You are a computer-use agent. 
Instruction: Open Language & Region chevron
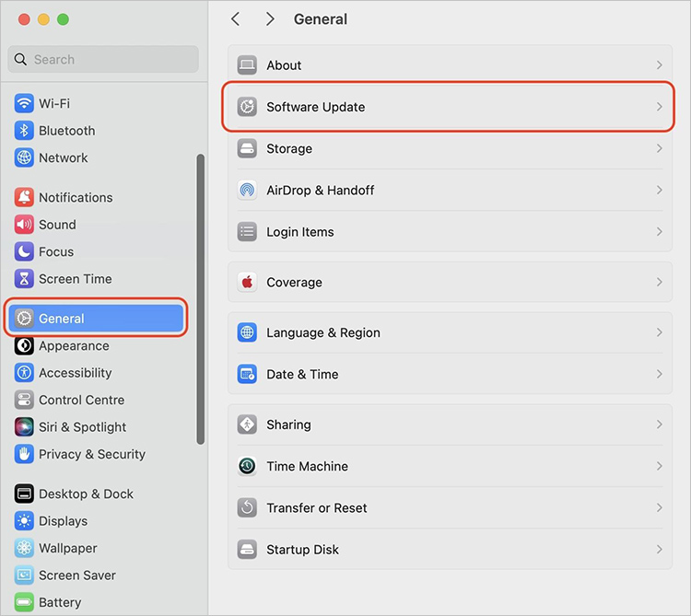tap(660, 332)
